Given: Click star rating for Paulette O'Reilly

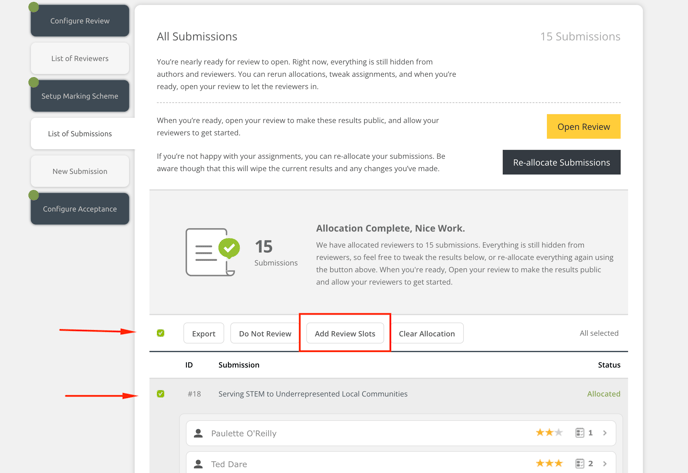Looking at the screenshot, I should [x=549, y=433].
